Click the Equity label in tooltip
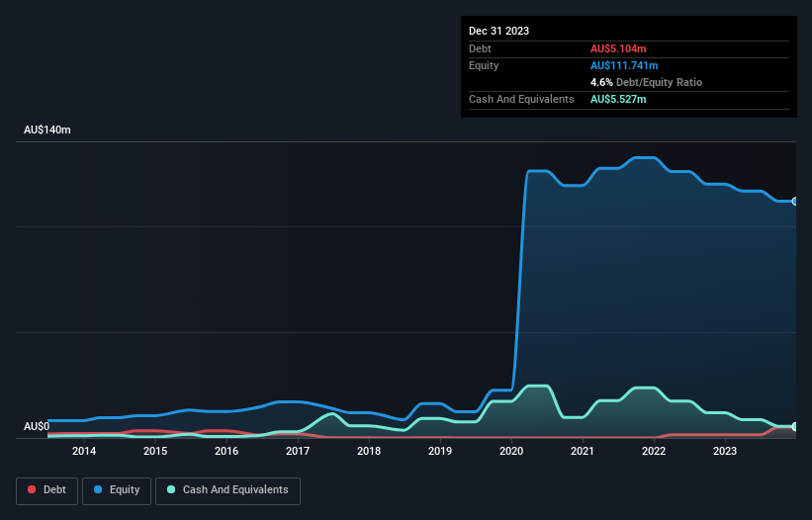Image resolution: width=812 pixels, height=520 pixels. [484, 65]
